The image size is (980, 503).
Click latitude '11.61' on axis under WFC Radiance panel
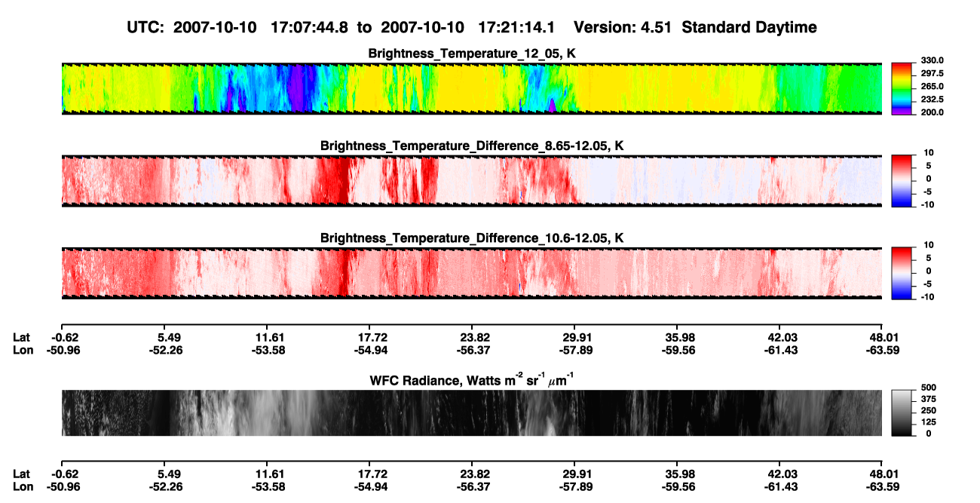(269, 474)
